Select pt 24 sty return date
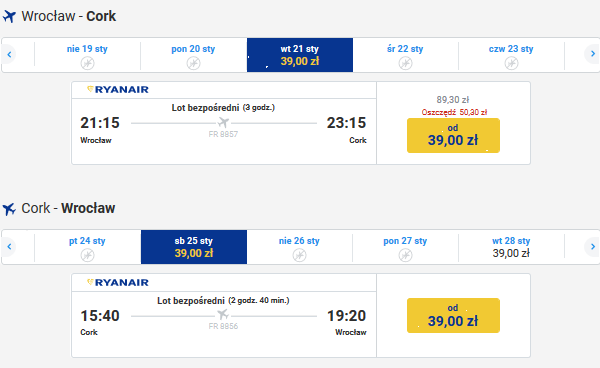This screenshot has width=600, height=368. point(87,247)
